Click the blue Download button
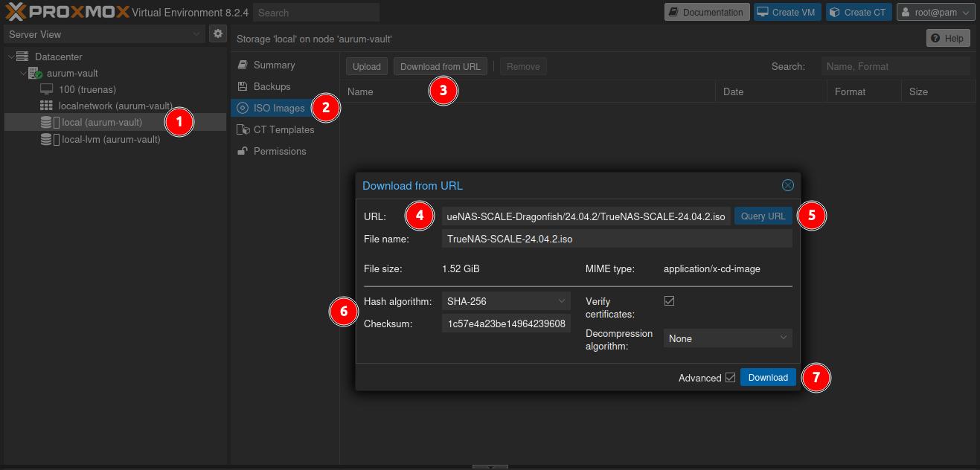This screenshot has width=980, height=470. pos(768,377)
